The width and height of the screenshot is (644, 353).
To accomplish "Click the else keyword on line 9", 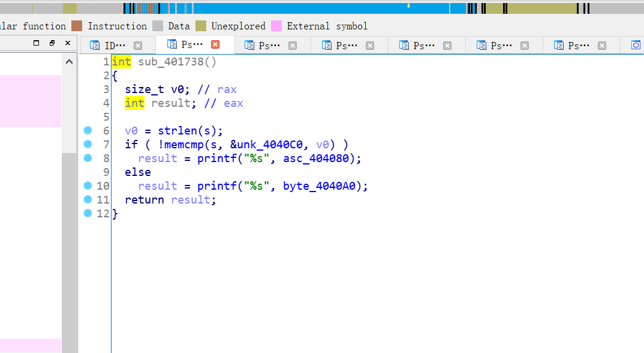I will click(138, 172).
